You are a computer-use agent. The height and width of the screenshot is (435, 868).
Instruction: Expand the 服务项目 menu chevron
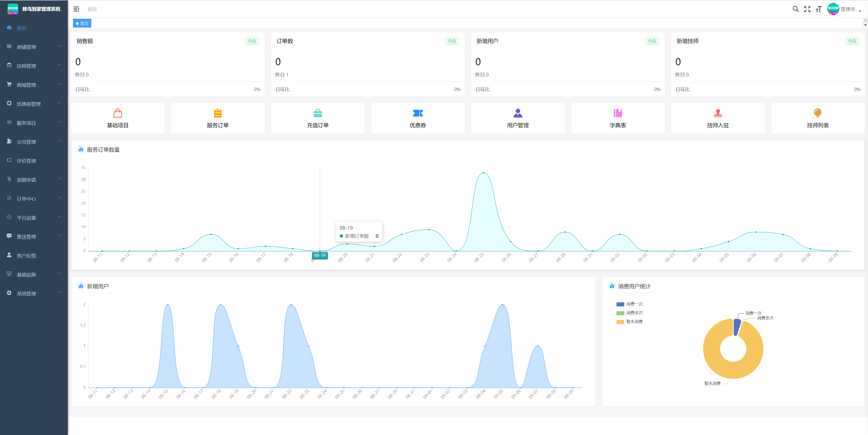click(x=59, y=122)
